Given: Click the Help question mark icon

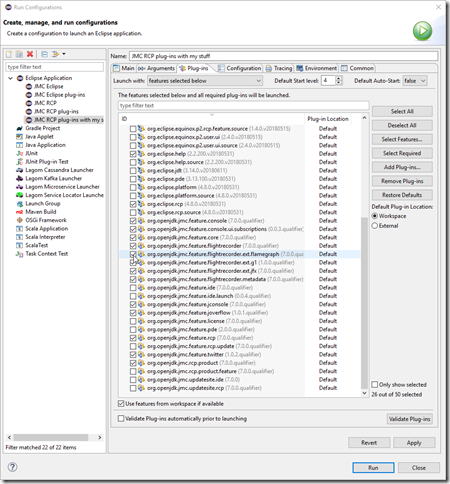Looking at the screenshot, I should (12, 467).
